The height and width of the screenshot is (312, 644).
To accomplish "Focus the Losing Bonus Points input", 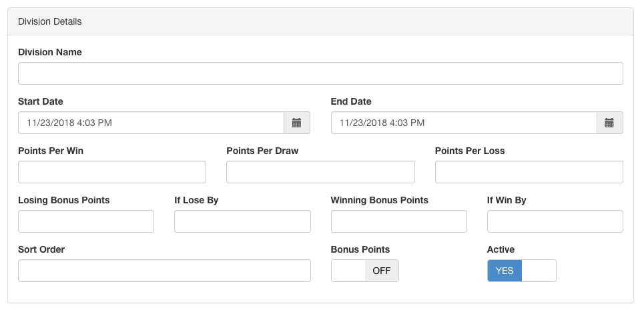I will point(86,221).
